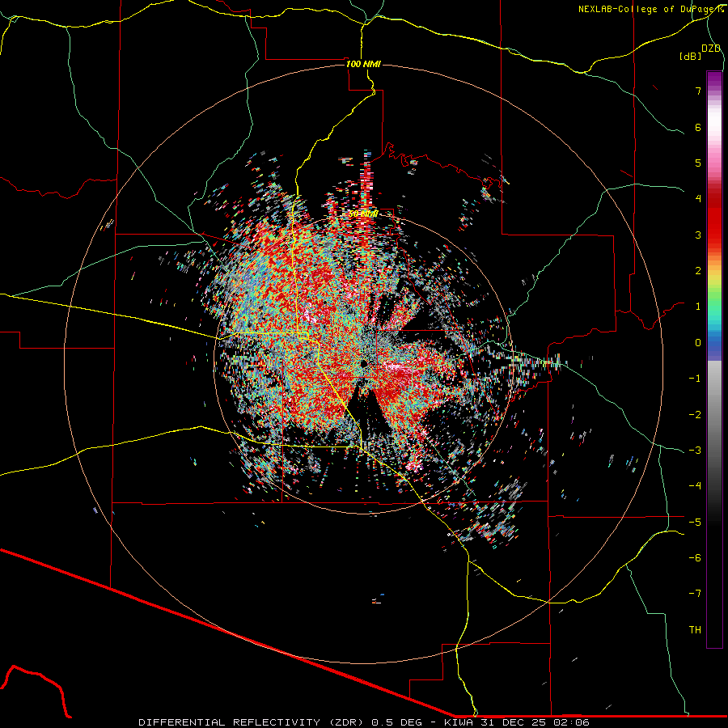This screenshot has width=728, height=728.
Task: Click the 5 dB value on color scale
Action: coord(698,163)
